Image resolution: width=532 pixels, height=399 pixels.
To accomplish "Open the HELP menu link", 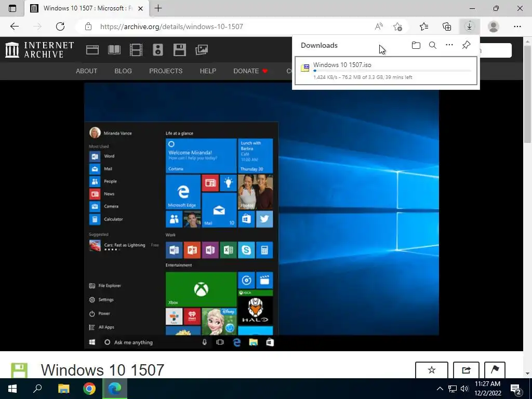I will pyautogui.click(x=208, y=71).
